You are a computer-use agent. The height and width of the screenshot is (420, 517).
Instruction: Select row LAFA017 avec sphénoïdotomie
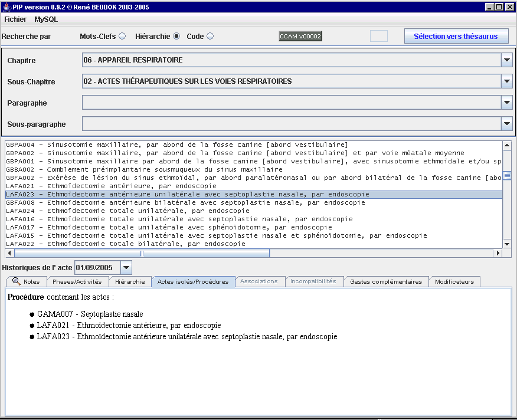pyautogui.click(x=254, y=227)
